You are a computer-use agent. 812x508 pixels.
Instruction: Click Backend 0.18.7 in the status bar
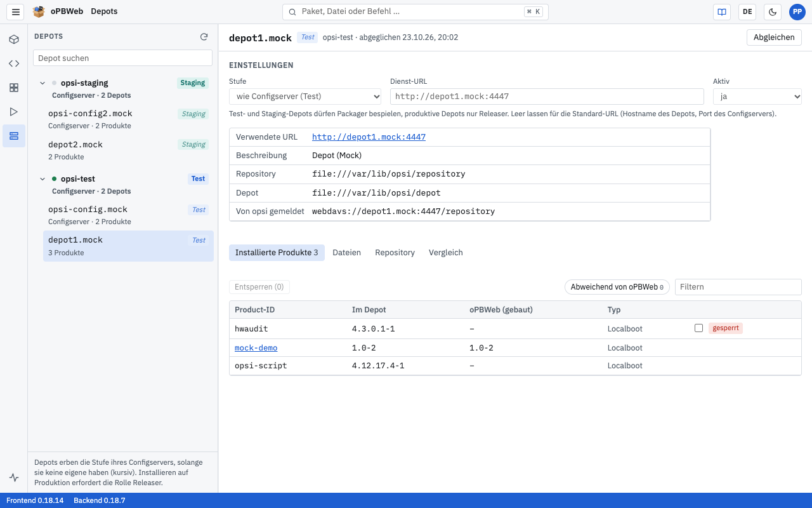coord(100,500)
